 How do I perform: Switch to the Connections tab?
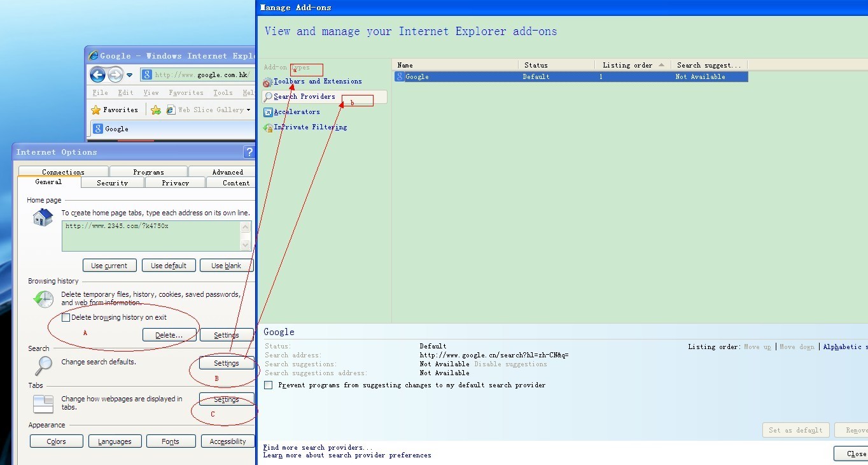pyautogui.click(x=63, y=172)
